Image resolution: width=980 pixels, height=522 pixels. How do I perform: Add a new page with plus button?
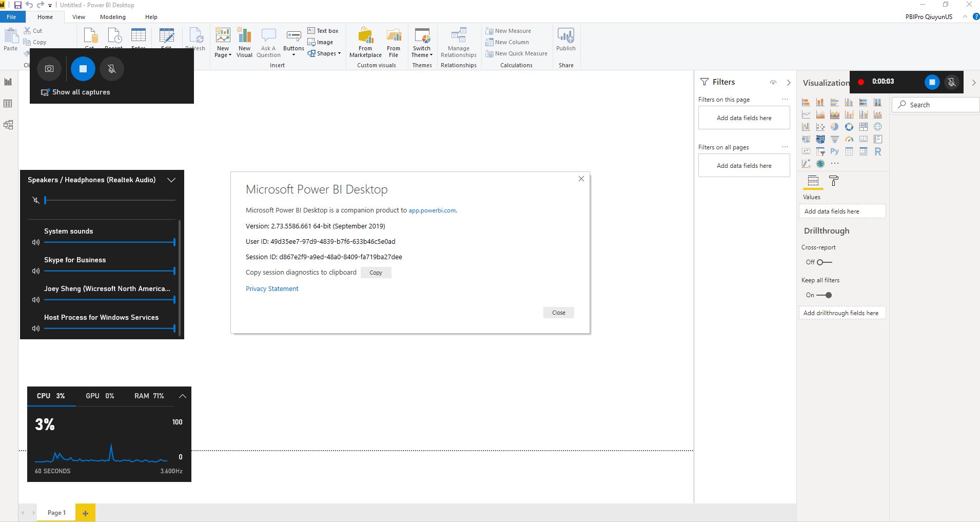pos(85,512)
